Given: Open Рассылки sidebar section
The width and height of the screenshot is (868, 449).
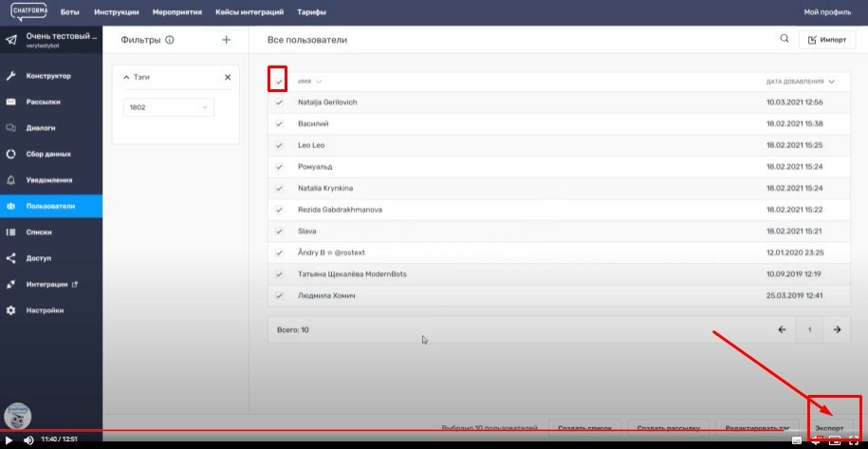Looking at the screenshot, I should click(x=51, y=102).
